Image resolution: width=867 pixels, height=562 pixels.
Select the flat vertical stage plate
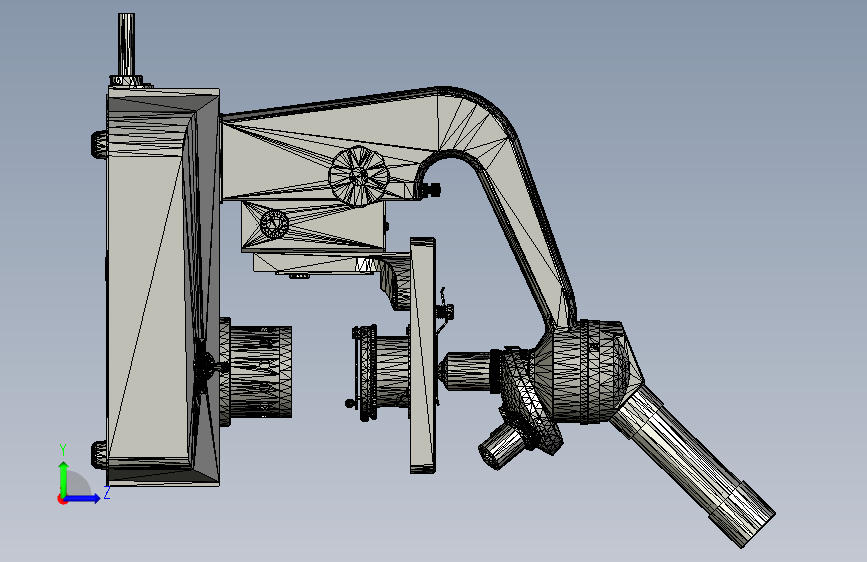(423, 356)
